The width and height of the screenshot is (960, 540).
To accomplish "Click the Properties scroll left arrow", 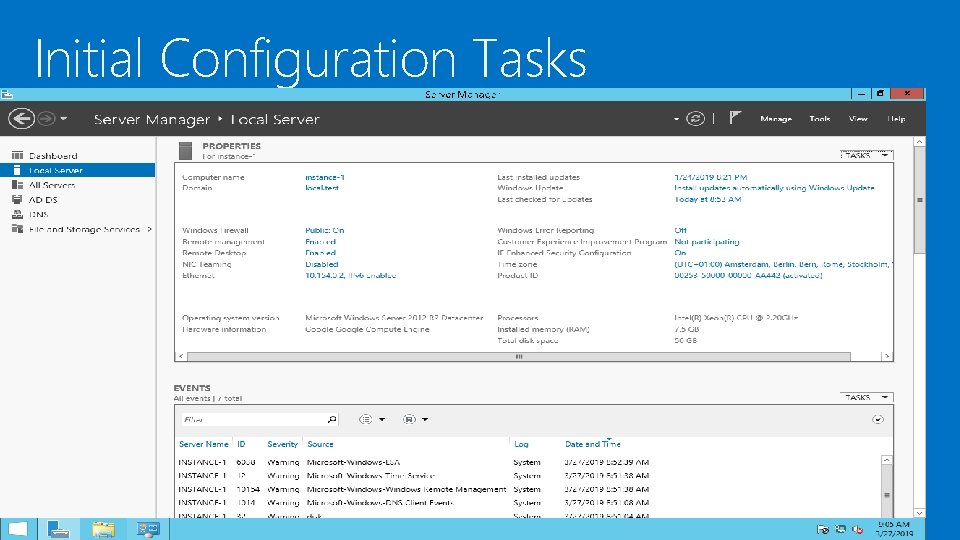I will tap(181, 356).
